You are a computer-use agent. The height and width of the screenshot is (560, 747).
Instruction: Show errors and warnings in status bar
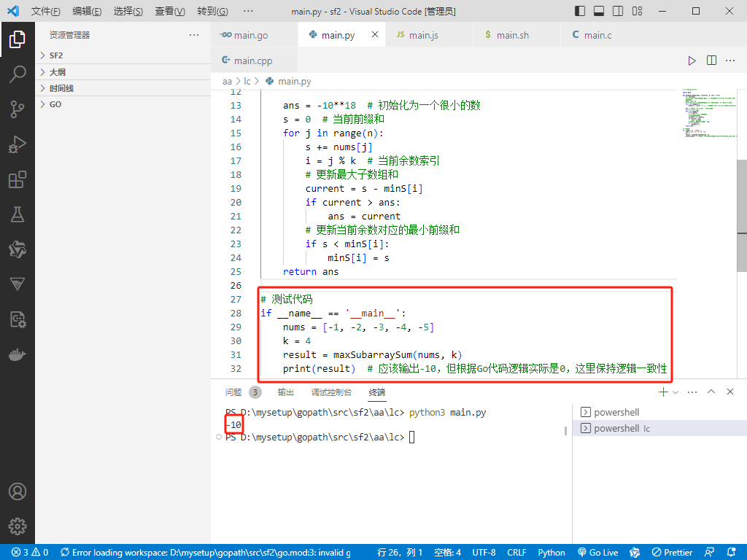pyautogui.click(x=30, y=553)
